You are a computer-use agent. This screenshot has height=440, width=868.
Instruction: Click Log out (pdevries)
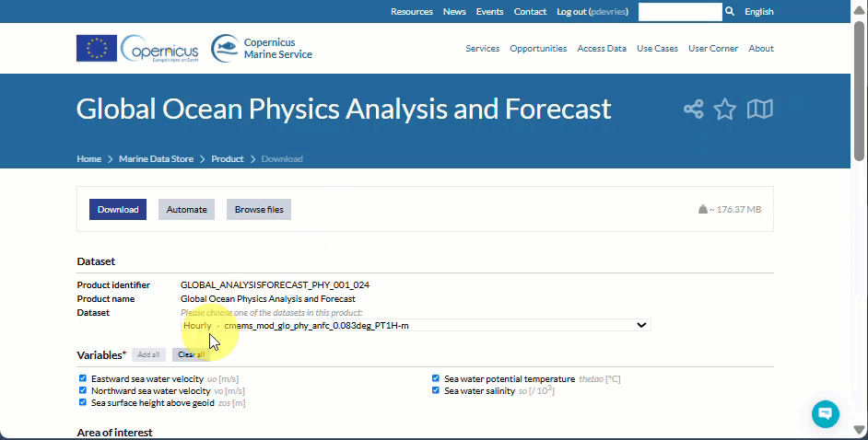click(592, 12)
